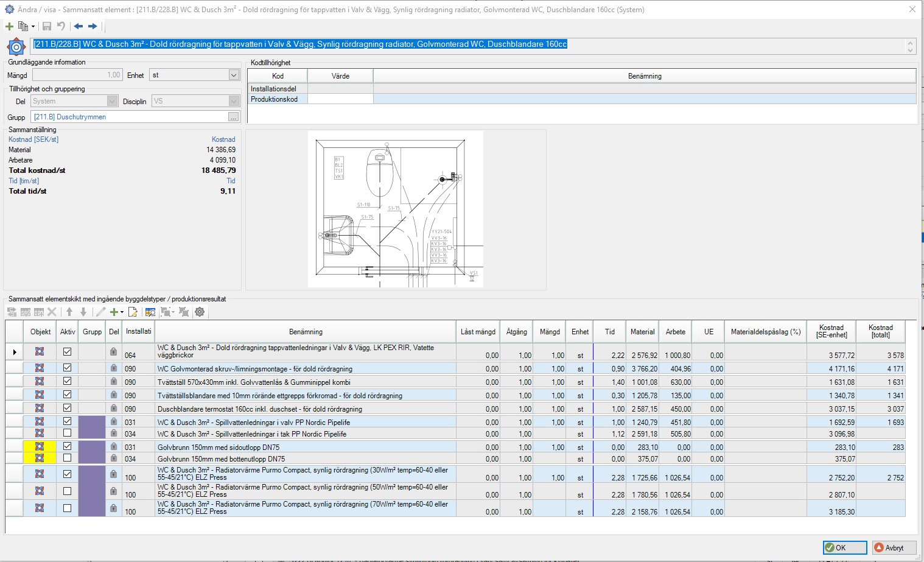924x562 pixels.
Task: Click the Avbryt button
Action: coord(894,547)
